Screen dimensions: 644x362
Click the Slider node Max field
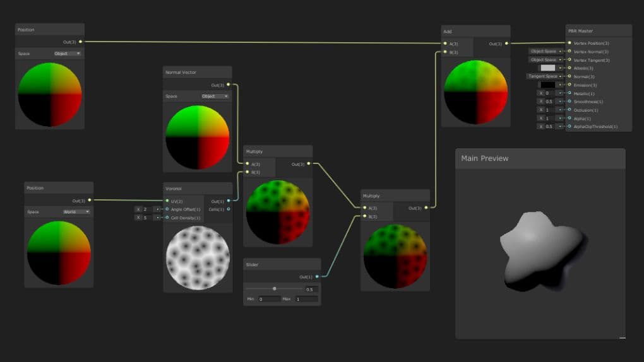coord(306,299)
